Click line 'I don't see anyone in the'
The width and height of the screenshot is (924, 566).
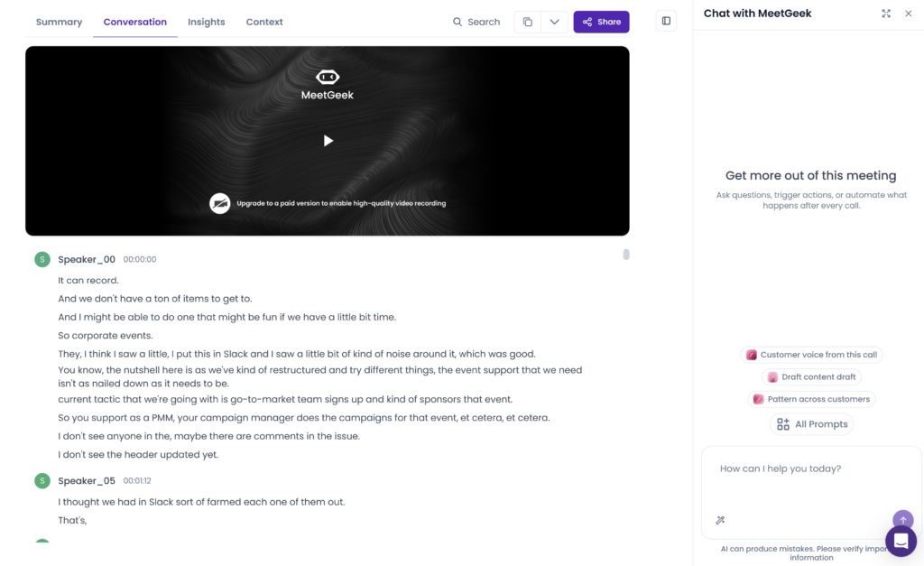point(209,436)
